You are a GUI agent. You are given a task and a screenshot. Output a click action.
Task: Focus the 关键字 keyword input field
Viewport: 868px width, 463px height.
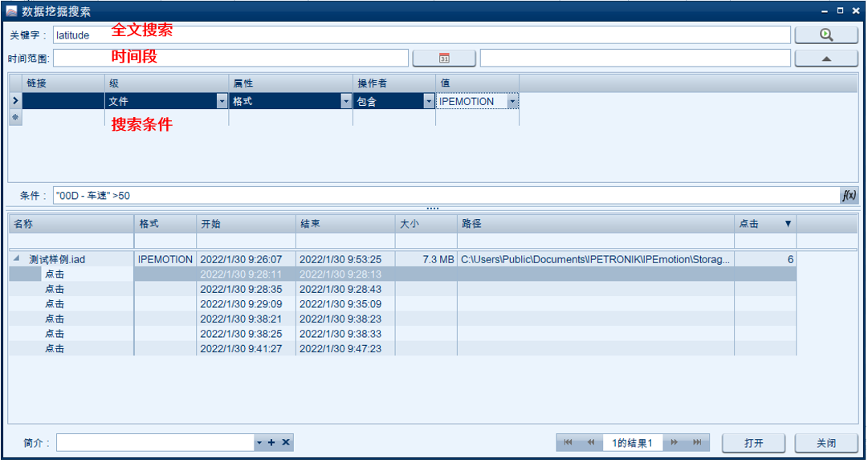click(x=422, y=35)
